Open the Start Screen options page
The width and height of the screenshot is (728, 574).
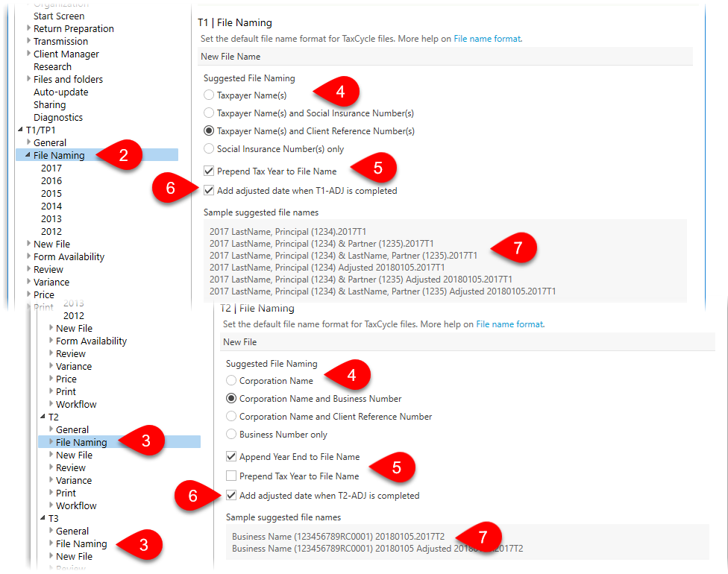[x=59, y=16]
